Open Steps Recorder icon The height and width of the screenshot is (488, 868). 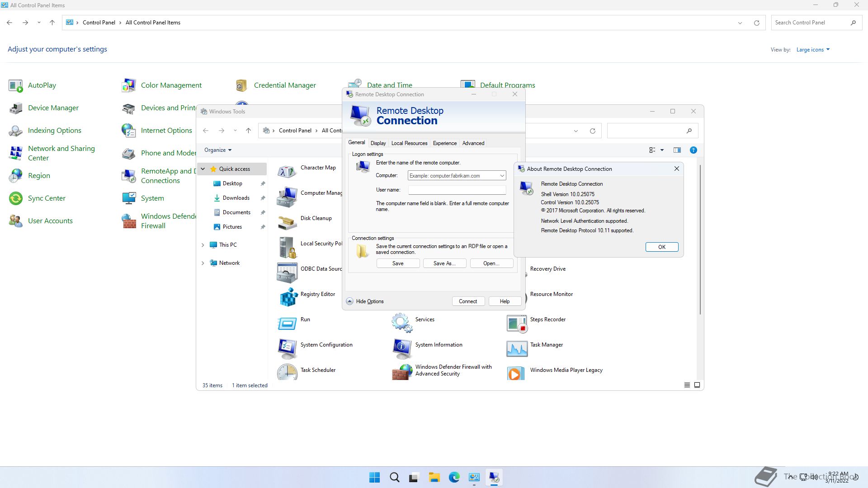click(516, 323)
